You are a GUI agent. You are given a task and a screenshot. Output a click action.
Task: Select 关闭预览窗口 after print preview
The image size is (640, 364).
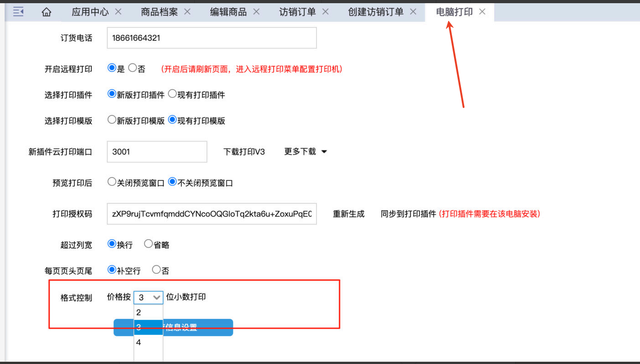click(112, 182)
